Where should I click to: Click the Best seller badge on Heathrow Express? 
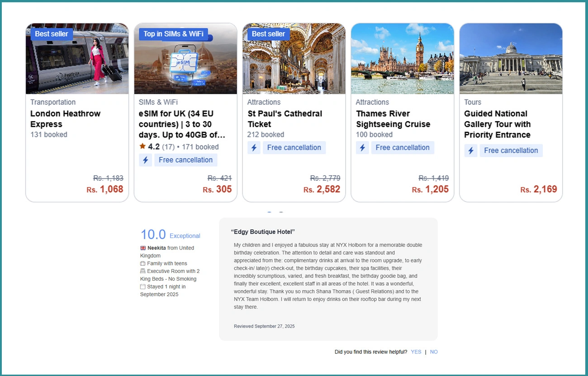click(52, 34)
